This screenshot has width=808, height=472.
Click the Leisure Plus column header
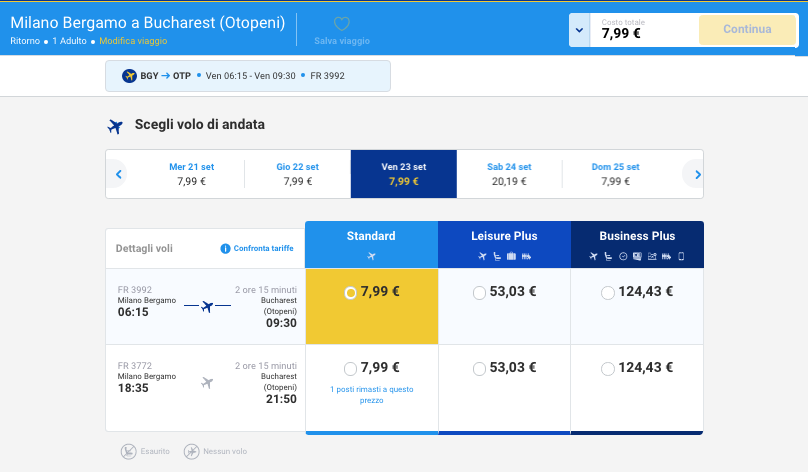[x=504, y=244]
